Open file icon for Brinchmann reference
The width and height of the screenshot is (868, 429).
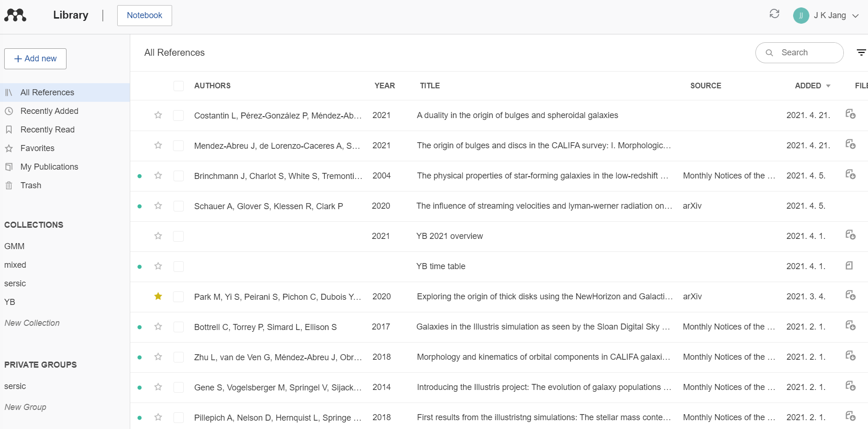pyautogui.click(x=850, y=175)
